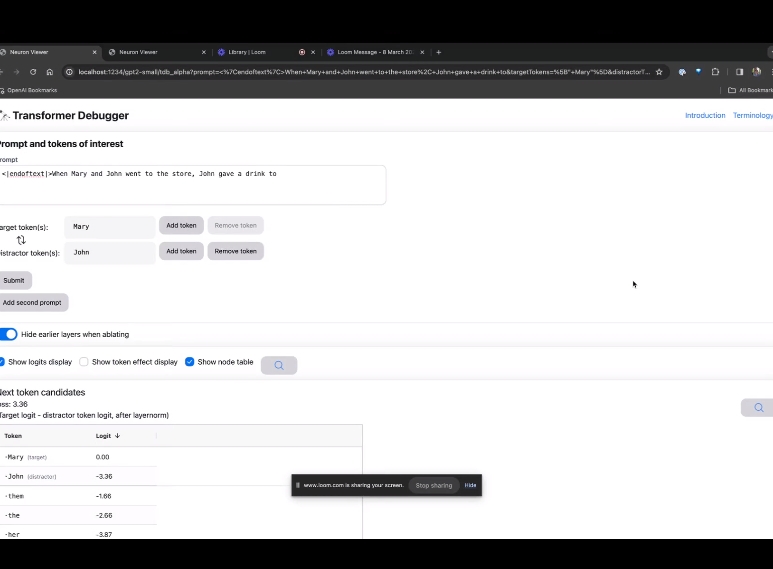The image size is (773, 569).
Task: Go to the browser home page
Action: (50, 72)
